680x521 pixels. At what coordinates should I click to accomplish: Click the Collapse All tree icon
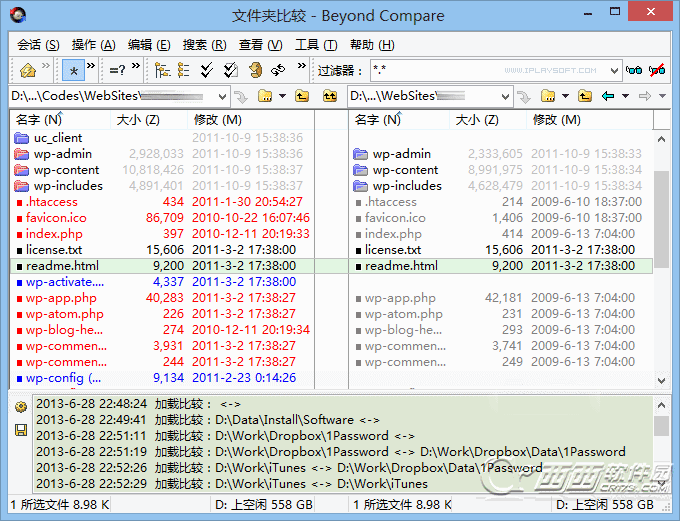(x=183, y=70)
